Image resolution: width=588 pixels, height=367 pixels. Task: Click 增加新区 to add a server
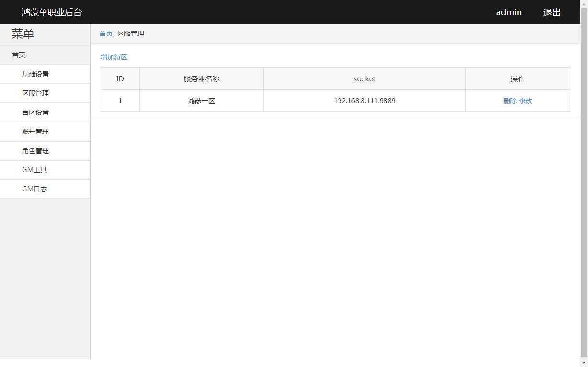(113, 56)
